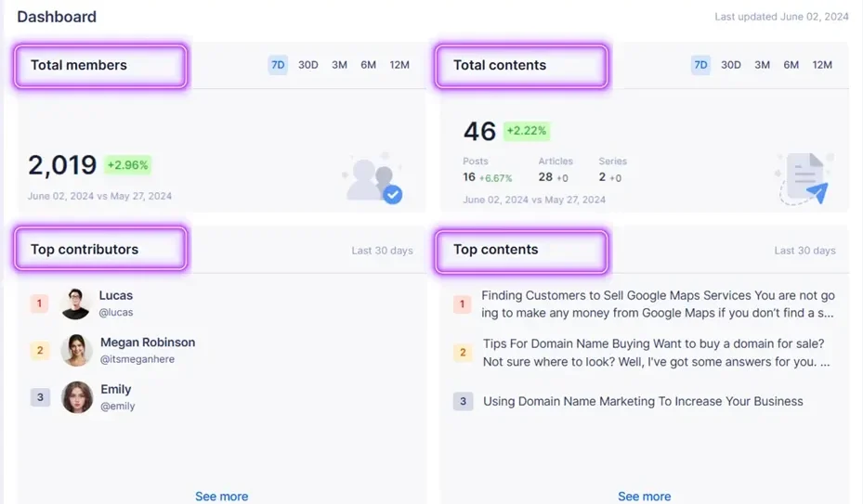Click Top contributors card heading
Viewport: 863px width, 504px height.
(85, 250)
